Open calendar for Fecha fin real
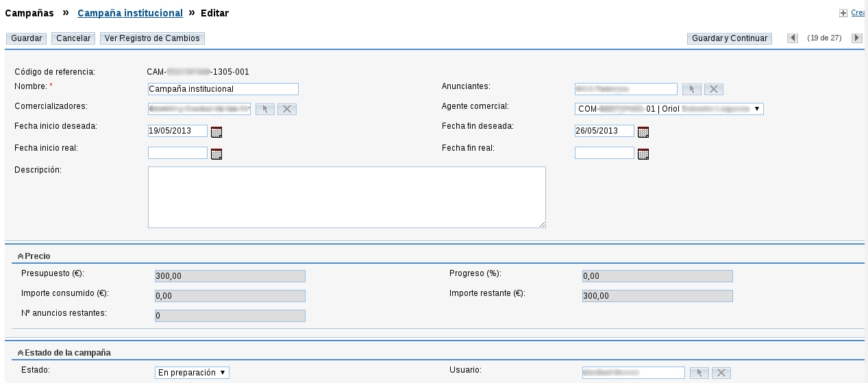The image size is (868, 383). click(x=643, y=154)
